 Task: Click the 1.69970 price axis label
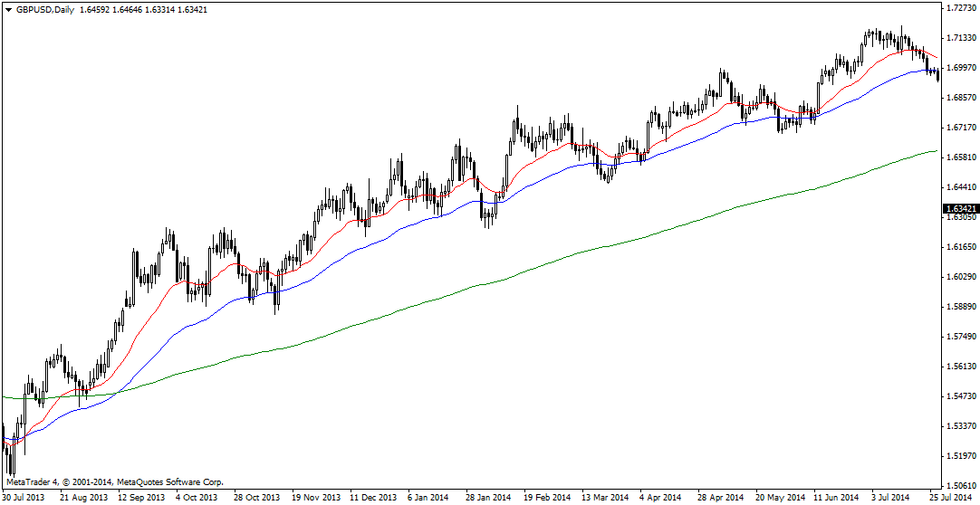click(x=961, y=67)
